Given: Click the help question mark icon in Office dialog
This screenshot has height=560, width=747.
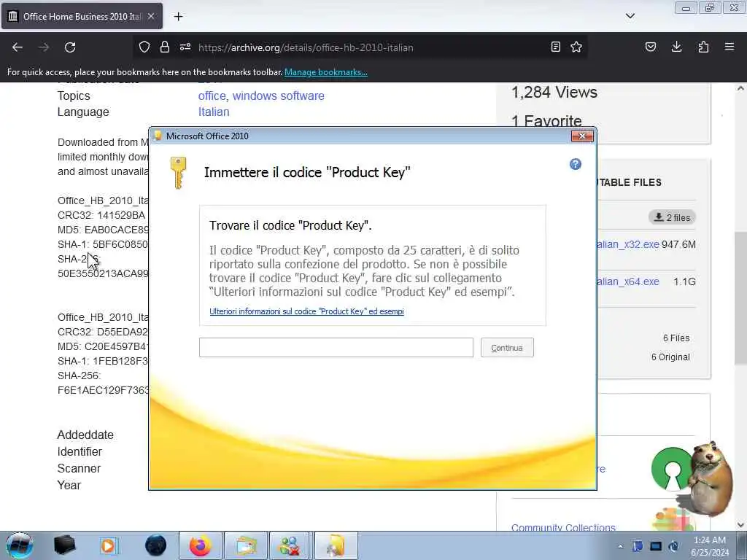Looking at the screenshot, I should (x=575, y=164).
